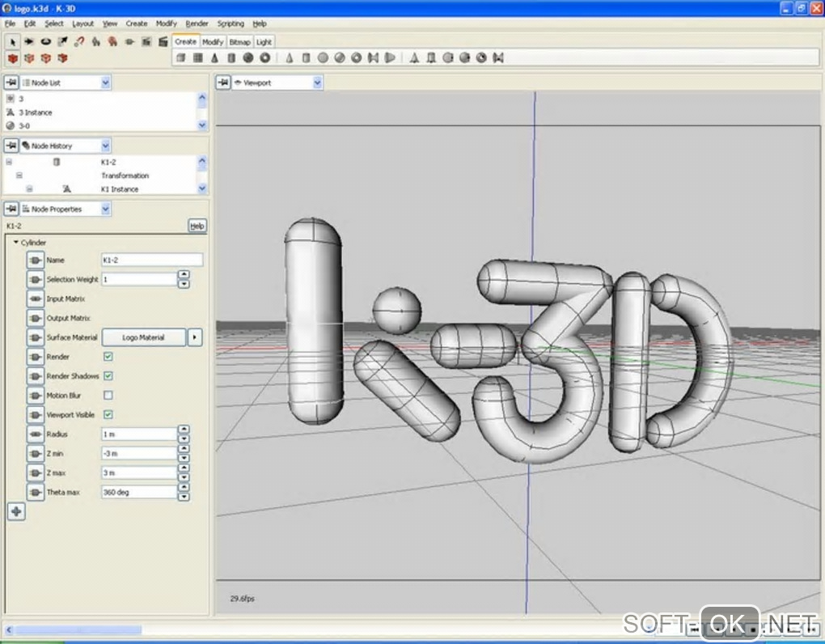Click the connection icon beside Input Matrix
The height and width of the screenshot is (644, 825).
click(x=35, y=299)
